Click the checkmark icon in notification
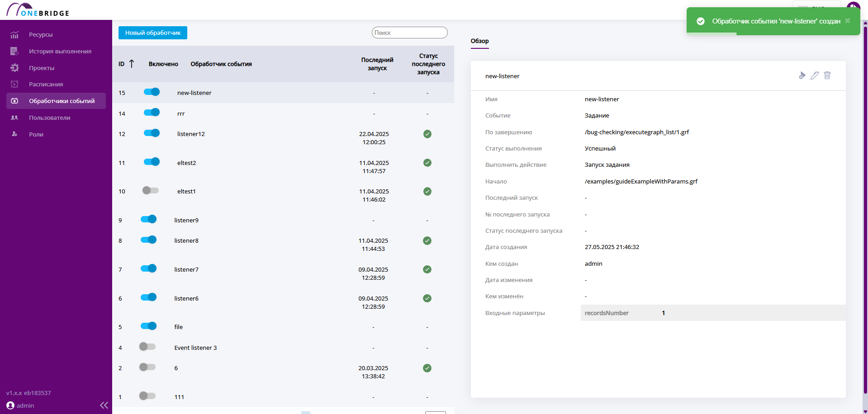 pos(701,21)
